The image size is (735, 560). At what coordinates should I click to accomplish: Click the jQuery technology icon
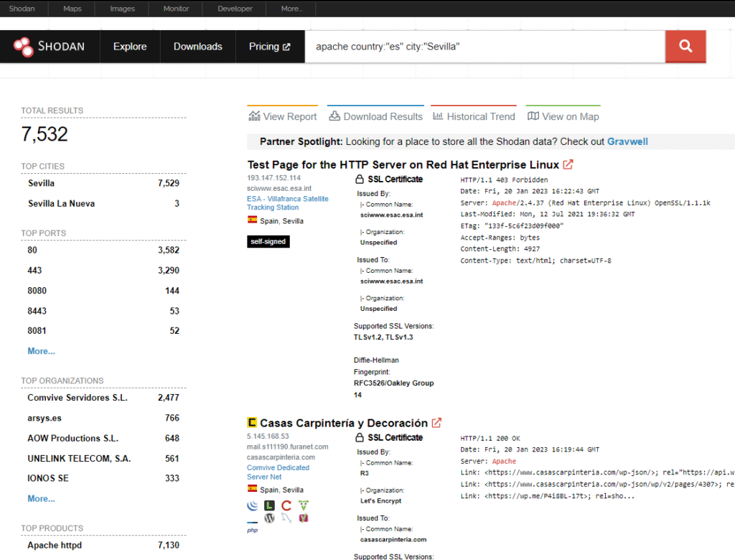coord(252,505)
